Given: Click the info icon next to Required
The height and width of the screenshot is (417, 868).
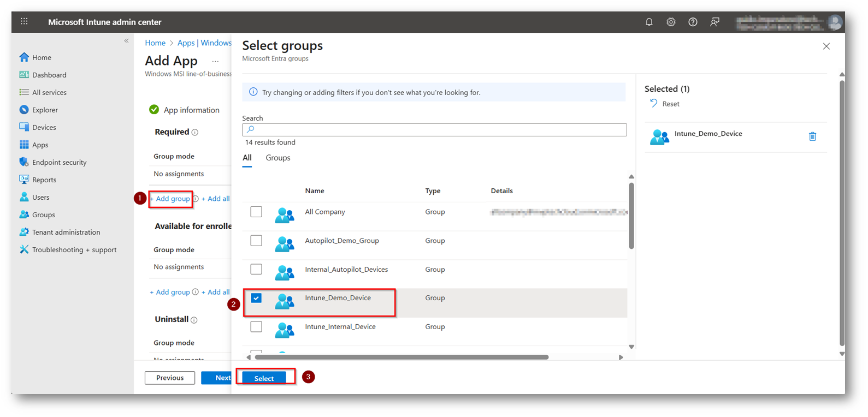Looking at the screenshot, I should (195, 132).
